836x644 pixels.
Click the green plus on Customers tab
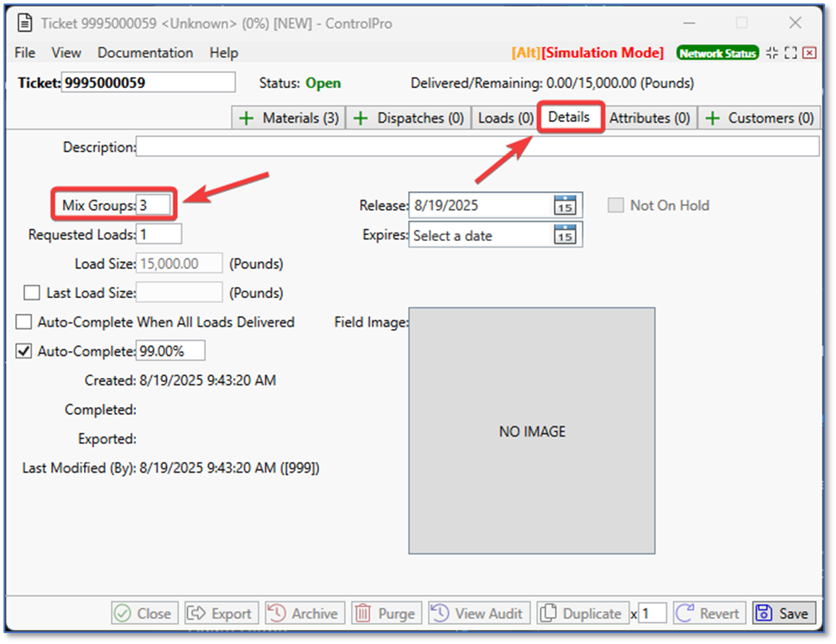(x=712, y=118)
